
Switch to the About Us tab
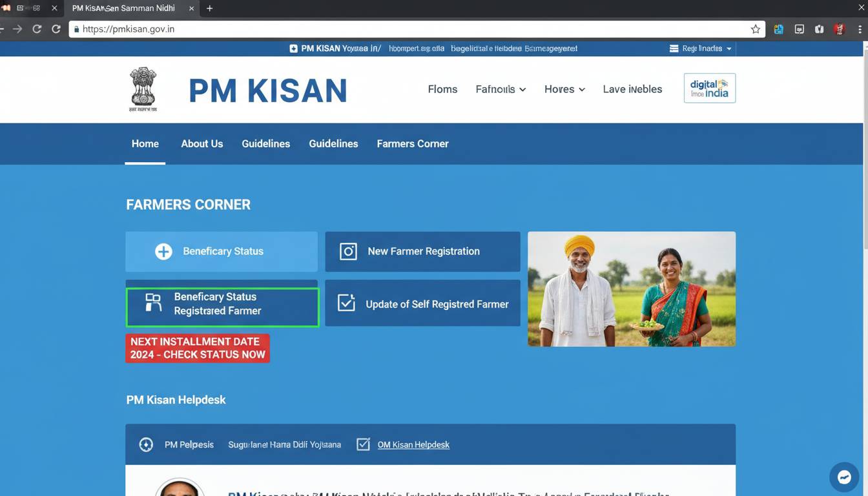(201, 143)
